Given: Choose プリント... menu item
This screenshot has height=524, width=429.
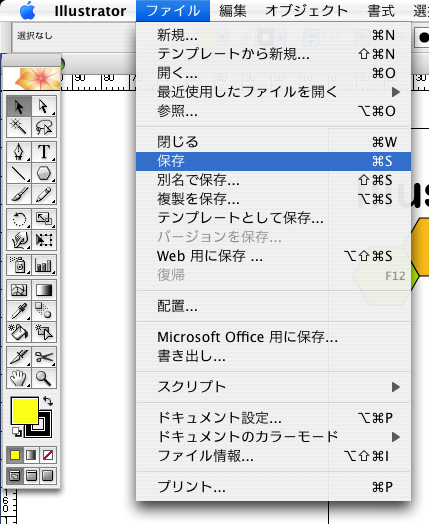Looking at the screenshot, I should pos(273,487).
